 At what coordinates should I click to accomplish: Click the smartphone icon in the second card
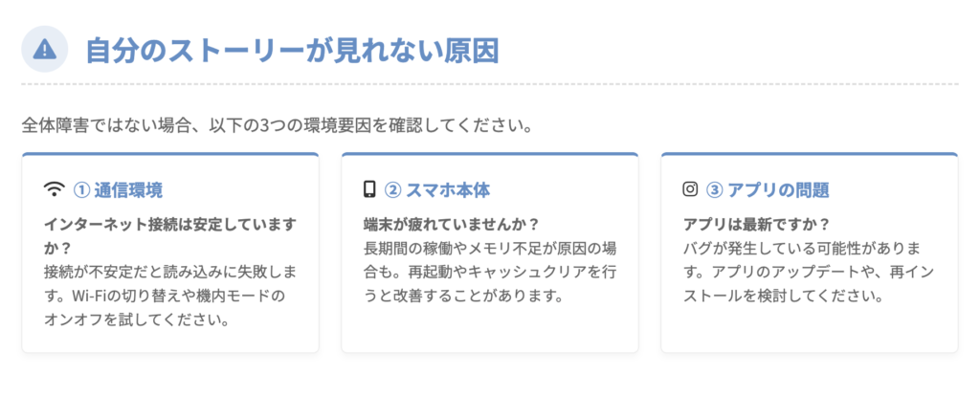click(369, 189)
